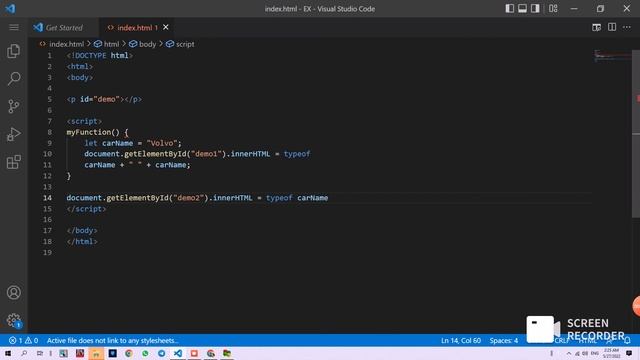Click the open preview to the side icon

click(x=596, y=27)
